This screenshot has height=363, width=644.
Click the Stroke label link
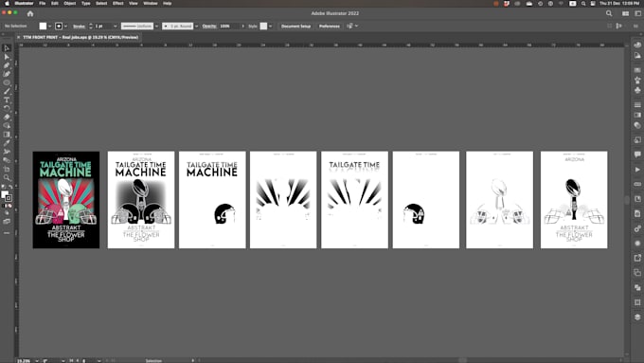point(79,26)
